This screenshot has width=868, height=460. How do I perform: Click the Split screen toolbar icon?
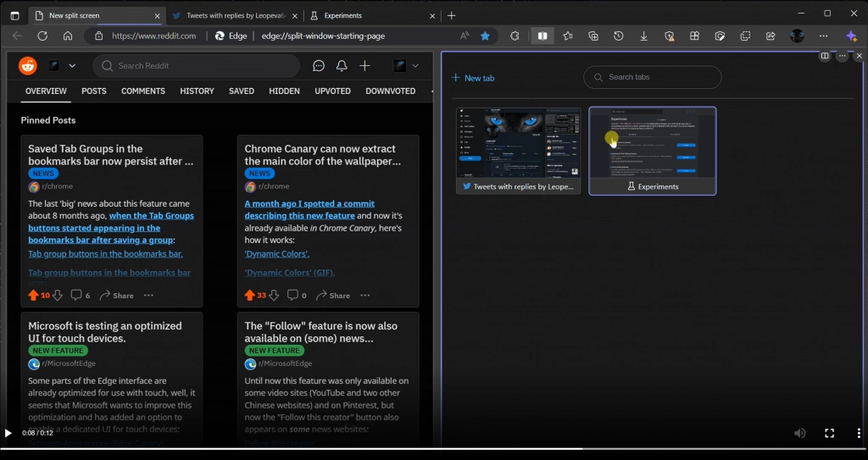pos(542,36)
